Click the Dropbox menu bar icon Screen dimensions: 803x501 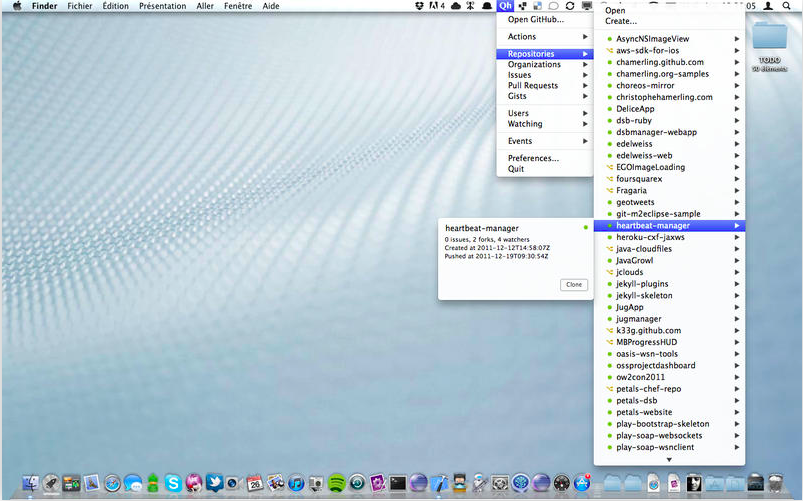point(419,6)
